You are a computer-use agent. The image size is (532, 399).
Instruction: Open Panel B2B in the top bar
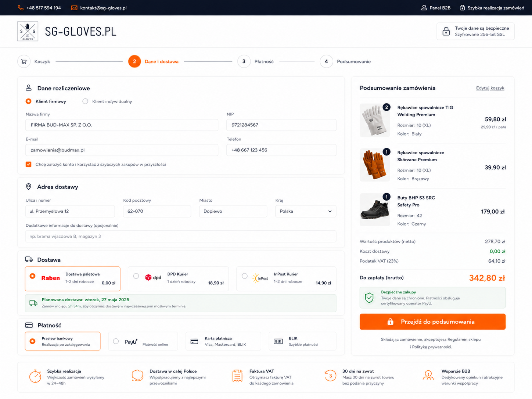click(x=436, y=8)
